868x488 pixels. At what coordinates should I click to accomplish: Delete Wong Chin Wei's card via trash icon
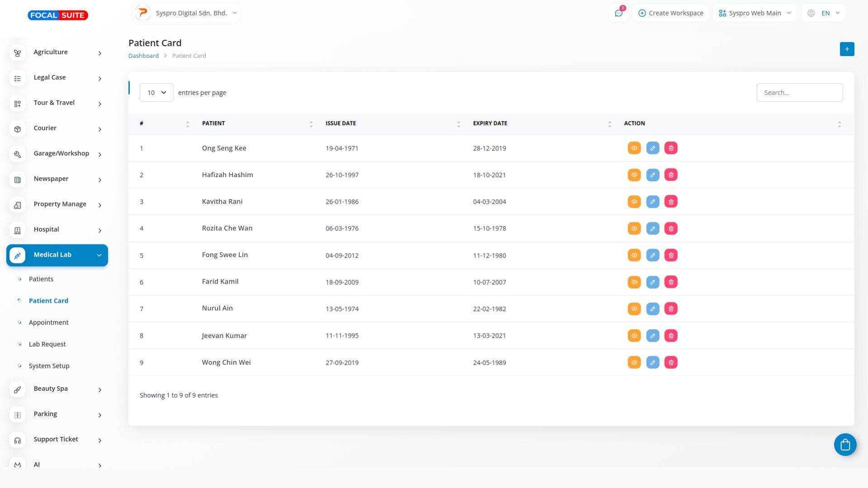point(671,362)
